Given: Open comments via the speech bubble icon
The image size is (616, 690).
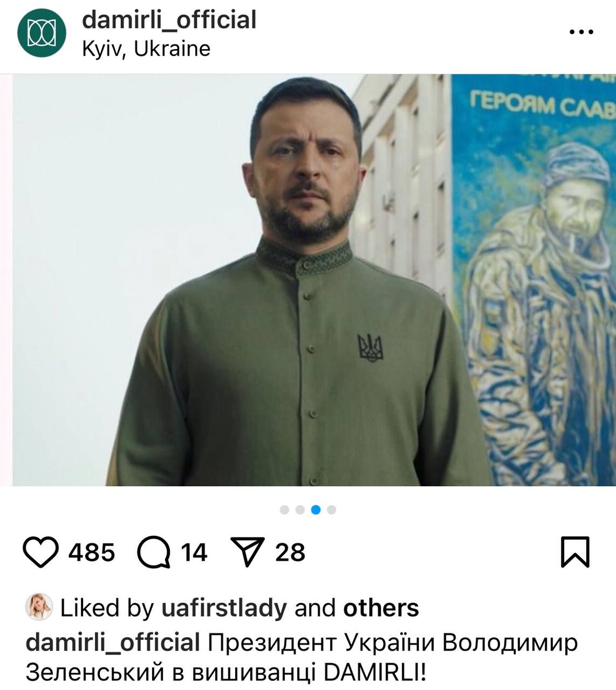Looking at the screenshot, I should tap(154, 553).
